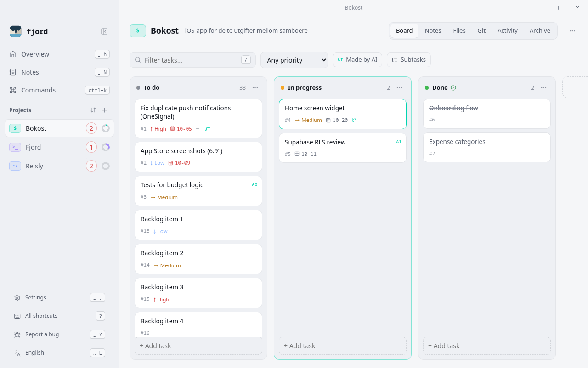Switch to the Activity tab
The height and width of the screenshot is (368, 588).
coord(508,31)
